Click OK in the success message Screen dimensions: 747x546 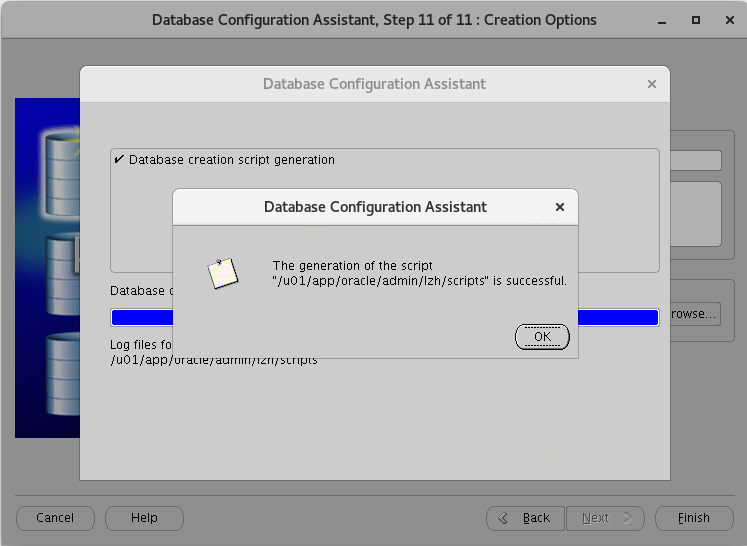tap(542, 337)
